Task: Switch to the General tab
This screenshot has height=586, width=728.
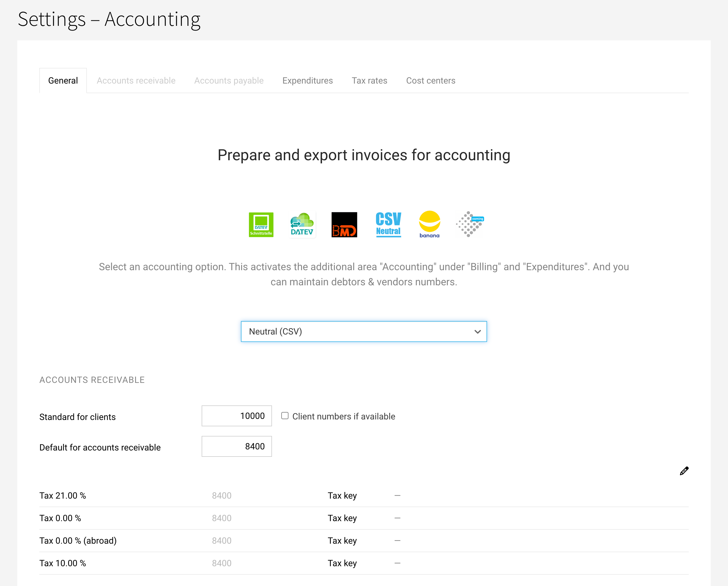Action: point(63,81)
